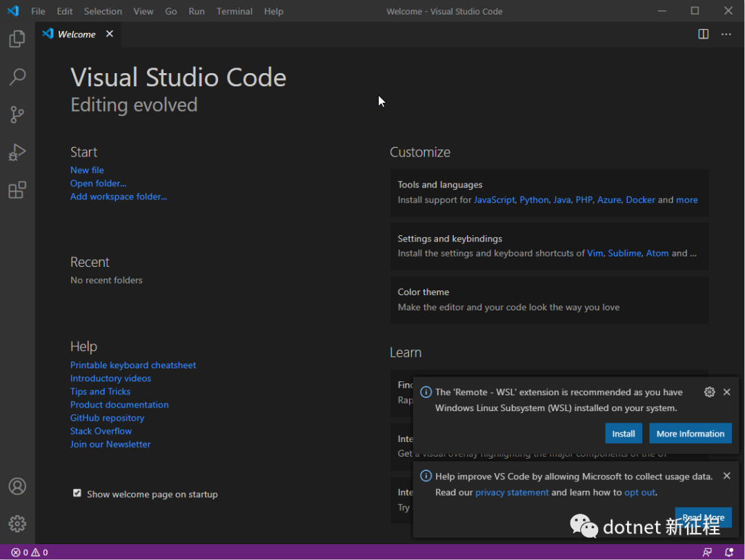745x560 pixels.
Task: Install Vim keybindings link
Action: (595, 254)
